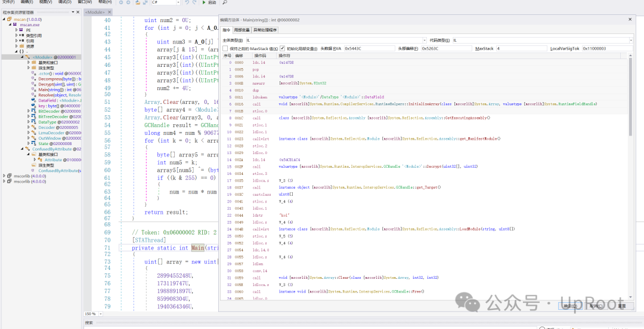The width and height of the screenshot is (644, 329).
Task: Click the open file toolbar icon
Action: click(x=138, y=2)
